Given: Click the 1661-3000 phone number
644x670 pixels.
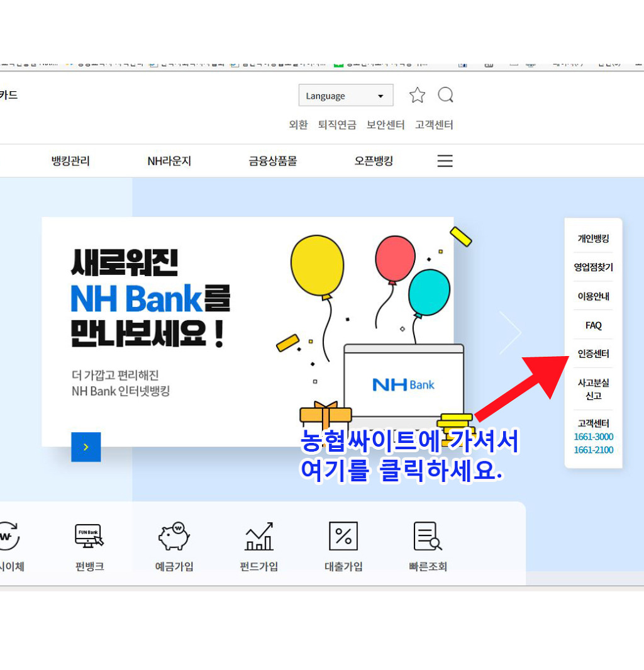Looking at the screenshot, I should pos(593,437).
